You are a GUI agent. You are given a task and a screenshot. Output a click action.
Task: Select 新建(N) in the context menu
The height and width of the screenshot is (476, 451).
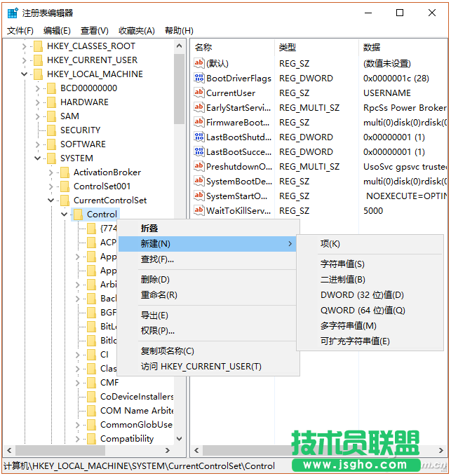pyautogui.click(x=207, y=244)
